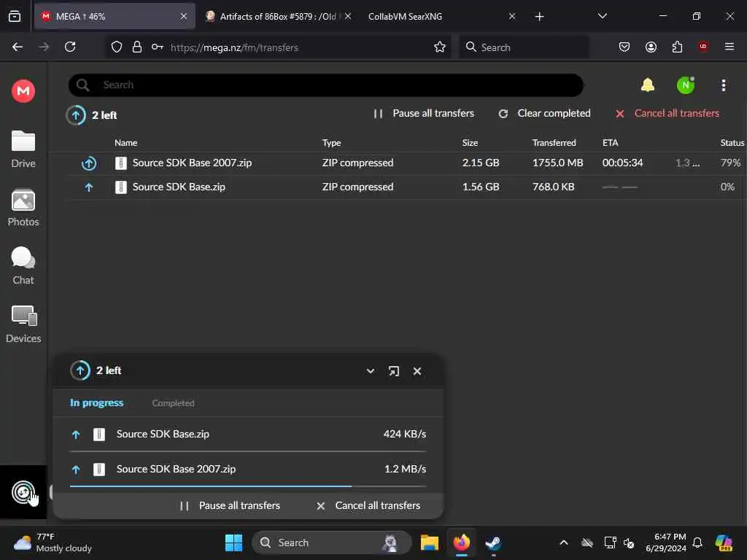747x560 pixels.
Task: Select Source SDK Base 2007.zip in the transfer widget
Action: (248, 469)
